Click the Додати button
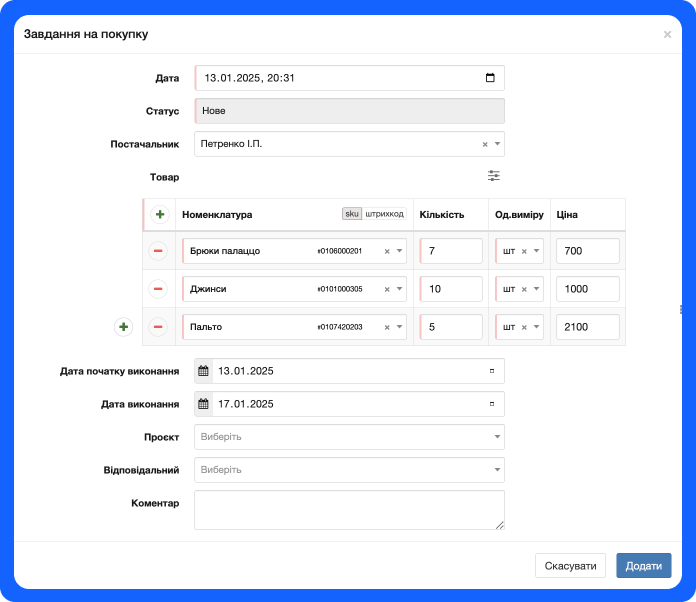Viewport: 696px width, 602px height. pyautogui.click(x=643, y=566)
